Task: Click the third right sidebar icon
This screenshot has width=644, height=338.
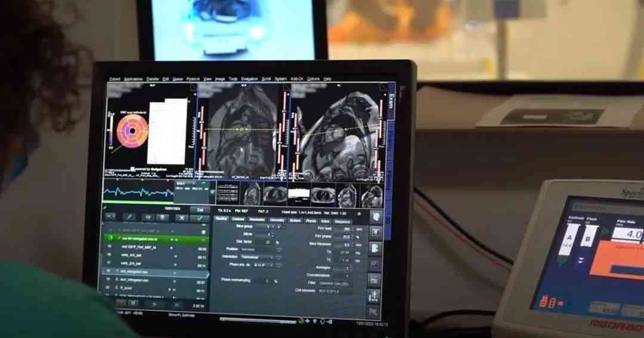Action: coord(375,249)
